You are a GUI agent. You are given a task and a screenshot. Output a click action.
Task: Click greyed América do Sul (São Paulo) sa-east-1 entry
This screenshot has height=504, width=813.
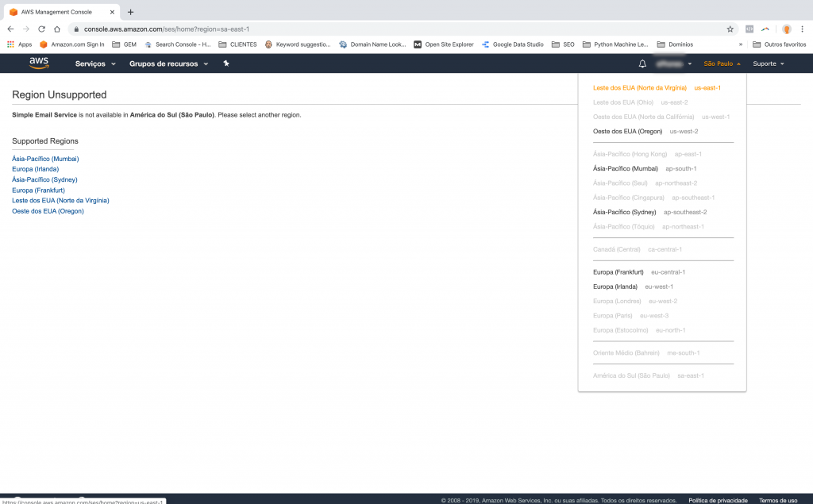pyautogui.click(x=648, y=376)
